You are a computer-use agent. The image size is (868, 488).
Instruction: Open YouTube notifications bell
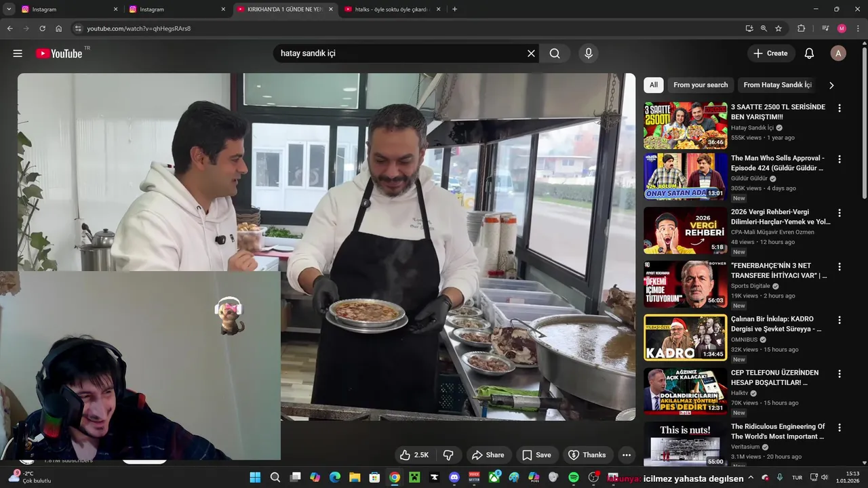(x=809, y=54)
